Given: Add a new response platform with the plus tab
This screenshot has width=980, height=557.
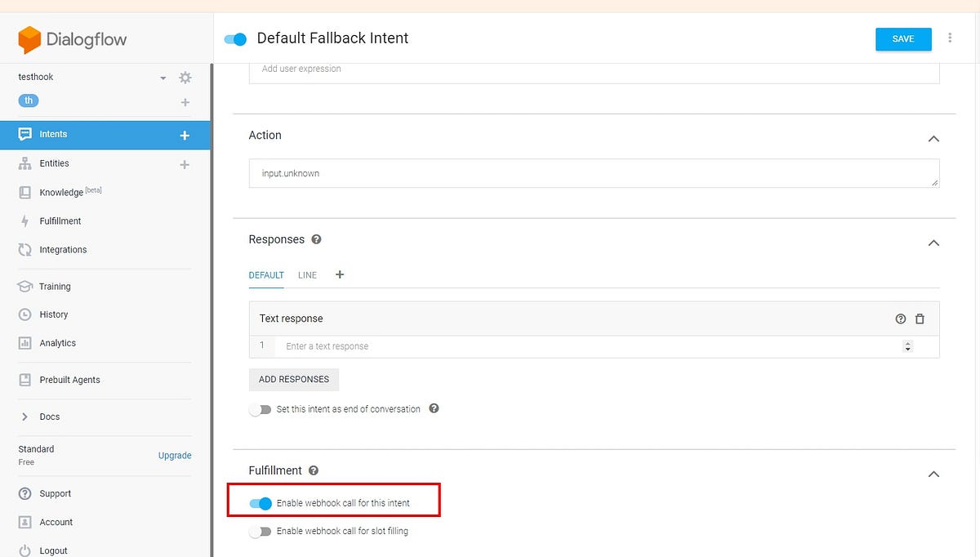Looking at the screenshot, I should point(340,275).
